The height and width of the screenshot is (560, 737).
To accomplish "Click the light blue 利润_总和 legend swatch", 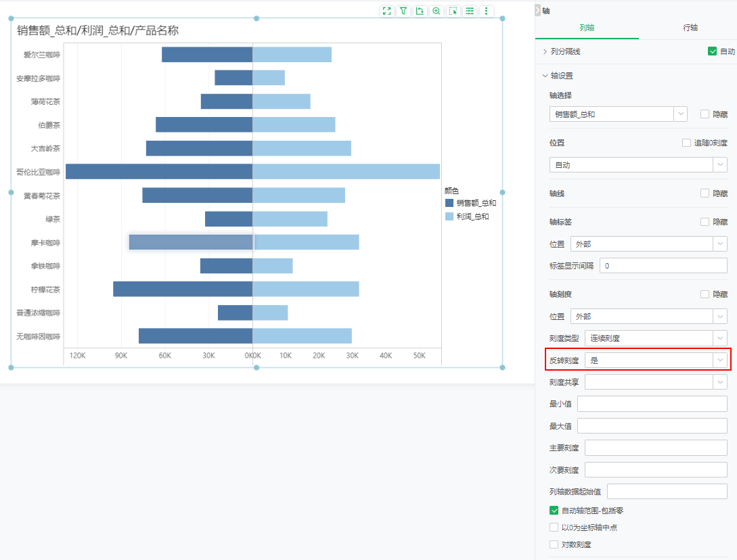I will pos(449,216).
